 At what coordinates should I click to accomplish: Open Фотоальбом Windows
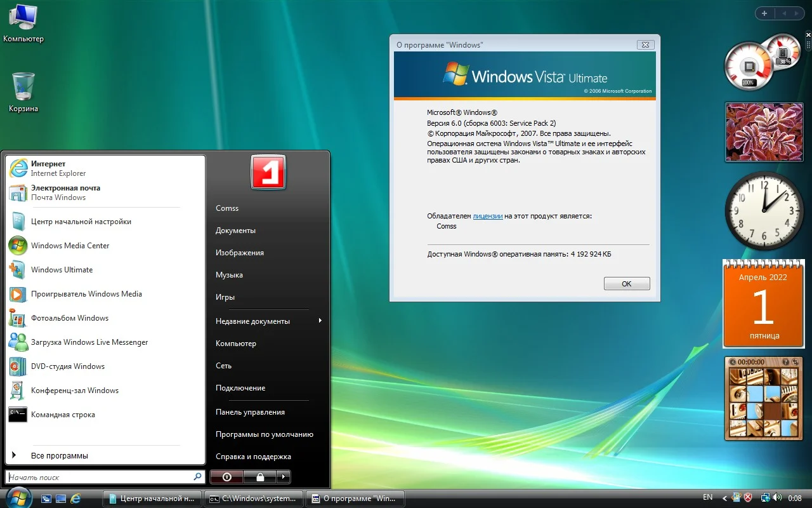point(105,318)
